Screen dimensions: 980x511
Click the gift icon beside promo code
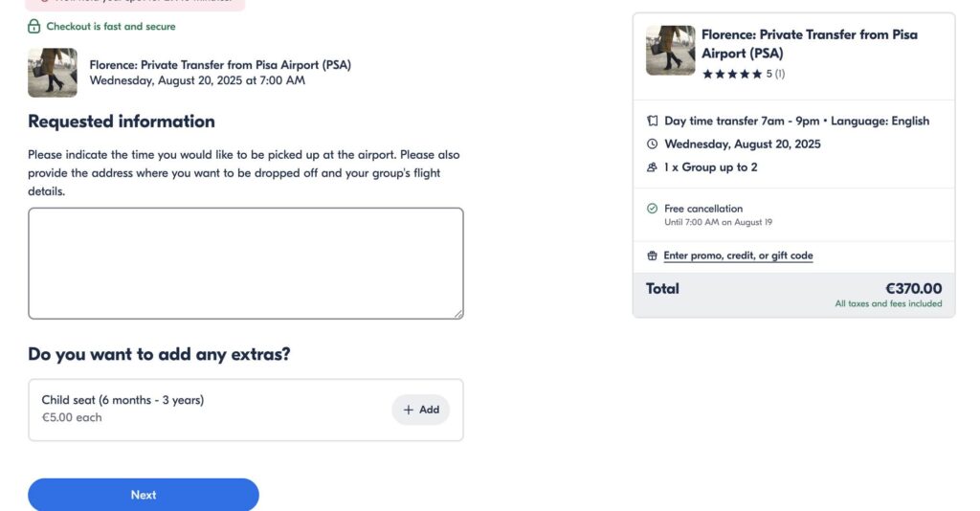(x=652, y=255)
